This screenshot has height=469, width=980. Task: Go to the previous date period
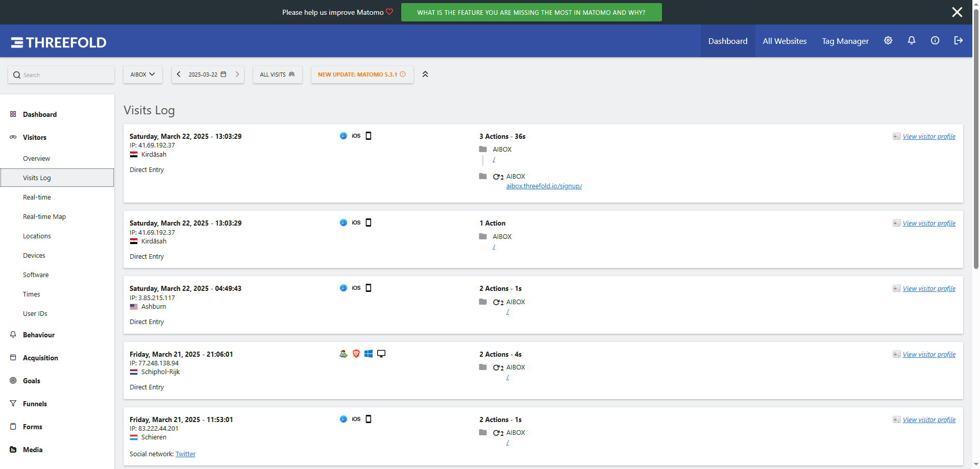[179, 75]
